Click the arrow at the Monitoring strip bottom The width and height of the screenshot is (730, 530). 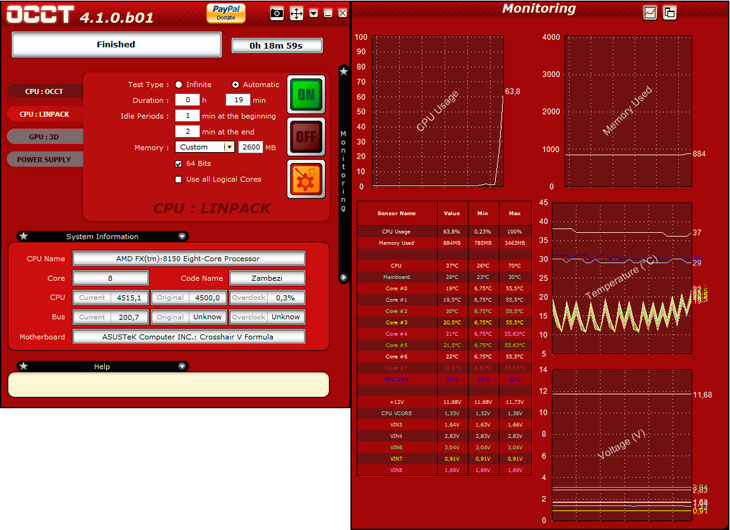[x=344, y=278]
